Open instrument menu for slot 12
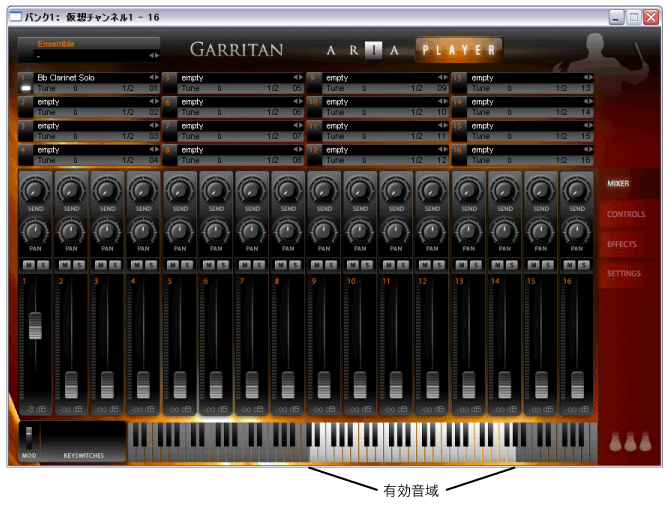This screenshot has width=666, height=505. click(443, 150)
